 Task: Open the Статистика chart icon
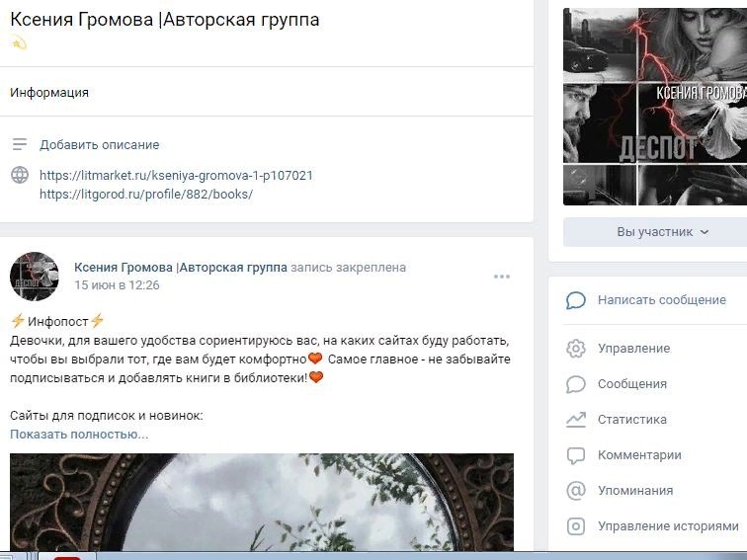point(575,420)
